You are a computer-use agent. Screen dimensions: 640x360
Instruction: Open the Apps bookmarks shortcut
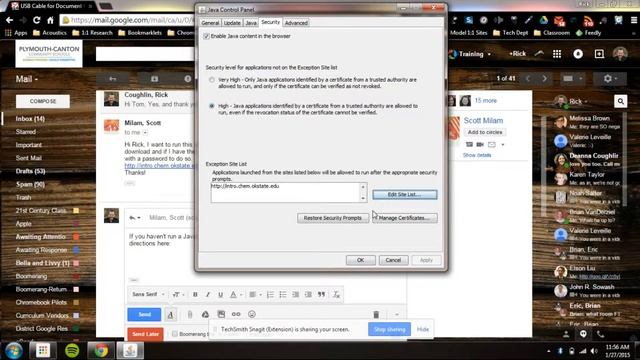16,33
